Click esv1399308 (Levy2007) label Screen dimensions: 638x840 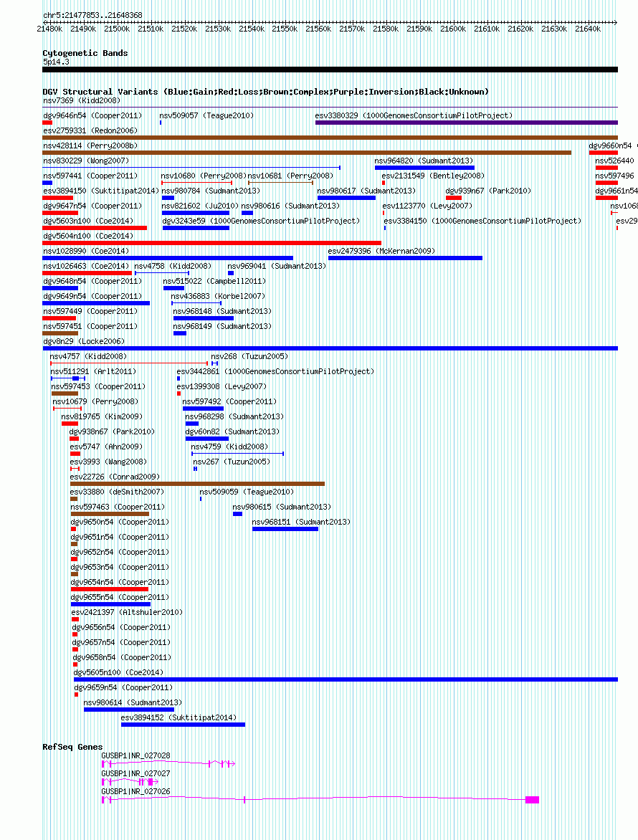[x=222, y=386]
